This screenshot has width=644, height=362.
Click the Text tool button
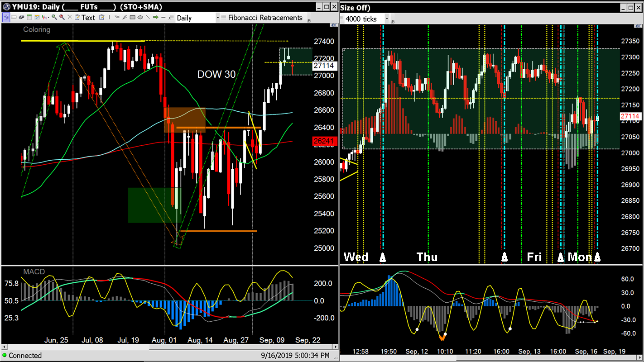[x=88, y=18]
